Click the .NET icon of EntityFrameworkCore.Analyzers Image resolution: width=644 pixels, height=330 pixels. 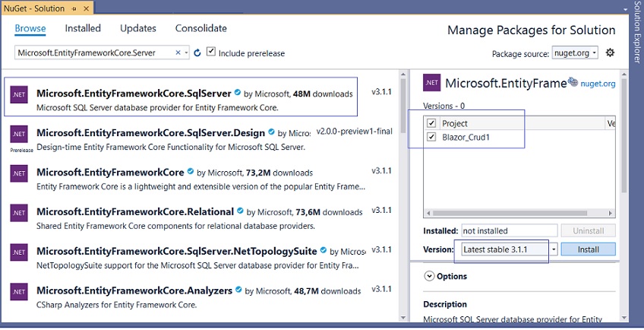[x=19, y=292]
